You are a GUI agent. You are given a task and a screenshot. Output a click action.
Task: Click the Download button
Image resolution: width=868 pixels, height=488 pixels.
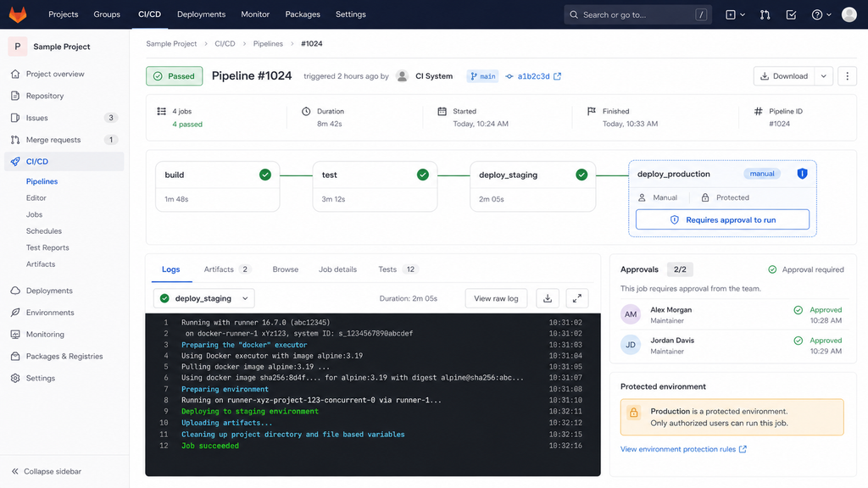pos(784,76)
